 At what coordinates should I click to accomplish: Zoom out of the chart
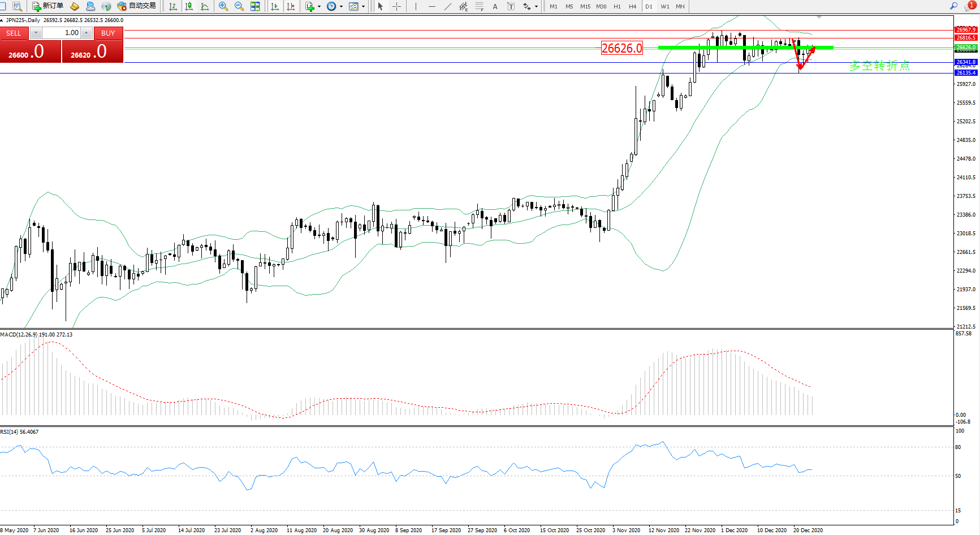(239, 6)
